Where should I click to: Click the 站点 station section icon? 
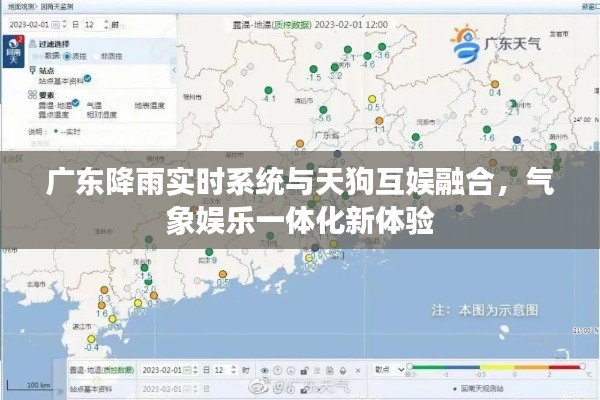click(x=33, y=70)
